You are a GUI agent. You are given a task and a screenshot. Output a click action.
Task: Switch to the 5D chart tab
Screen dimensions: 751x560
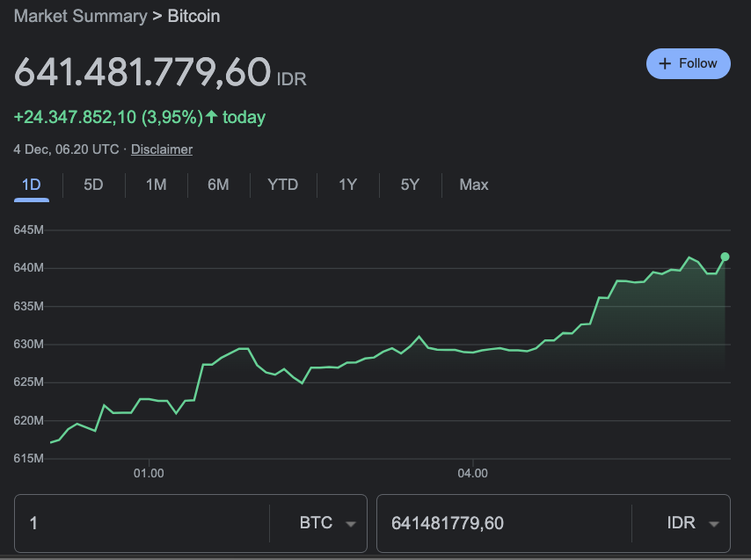click(x=93, y=185)
